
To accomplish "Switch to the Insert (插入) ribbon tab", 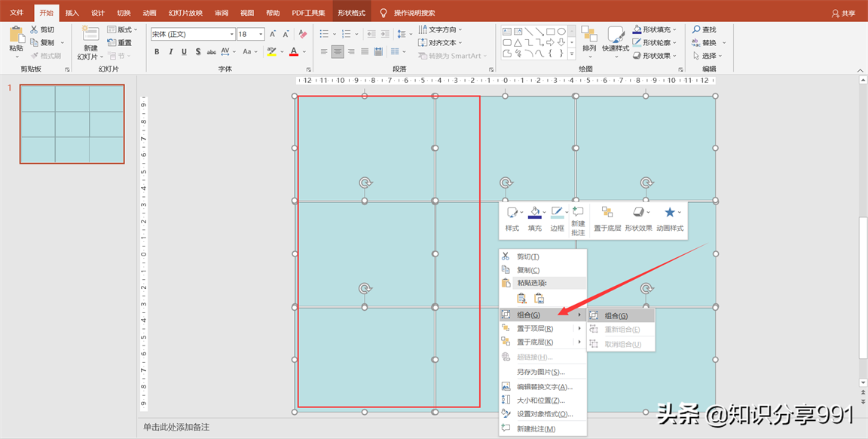I will pyautogui.click(x=72, y=13).
